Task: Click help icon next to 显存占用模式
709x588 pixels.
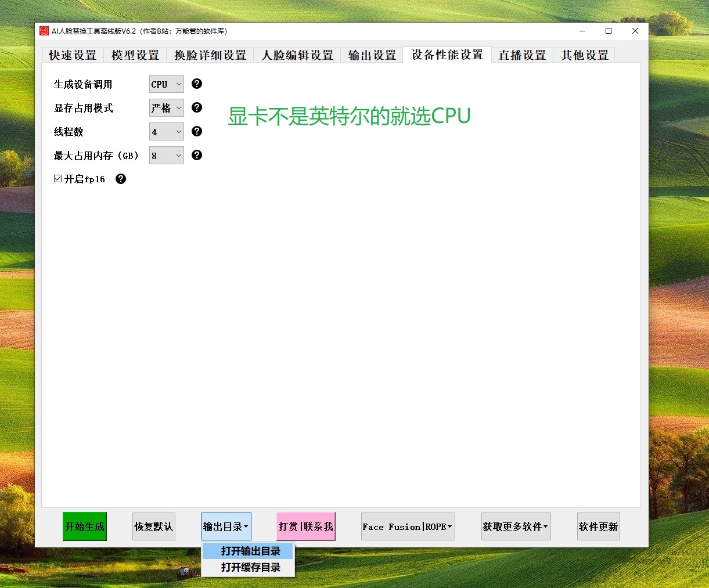Action: click(197, 107)
